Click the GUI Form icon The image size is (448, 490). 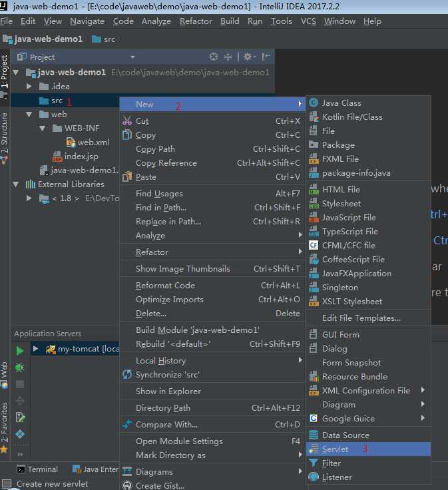coord(313,334)
